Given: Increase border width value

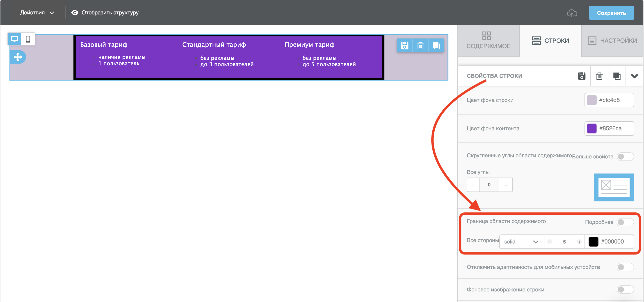Looking at the screenshot, I should tap(579, 242).
